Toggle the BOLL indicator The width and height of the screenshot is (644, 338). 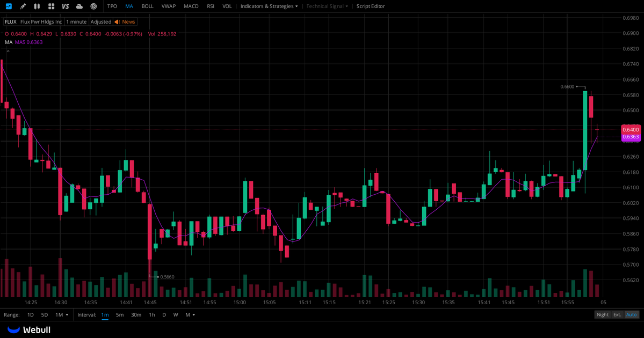[147, 6]
